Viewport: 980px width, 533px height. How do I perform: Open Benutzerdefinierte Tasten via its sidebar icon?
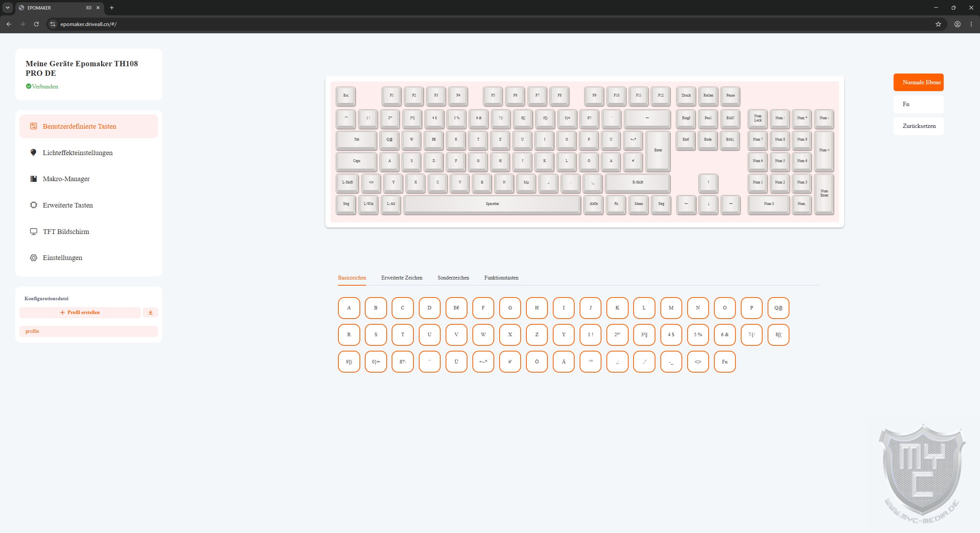(x=34, y=126)
